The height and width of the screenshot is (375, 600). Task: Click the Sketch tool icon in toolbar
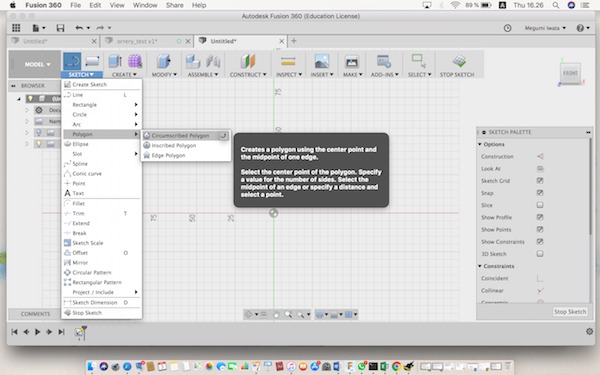72,61
